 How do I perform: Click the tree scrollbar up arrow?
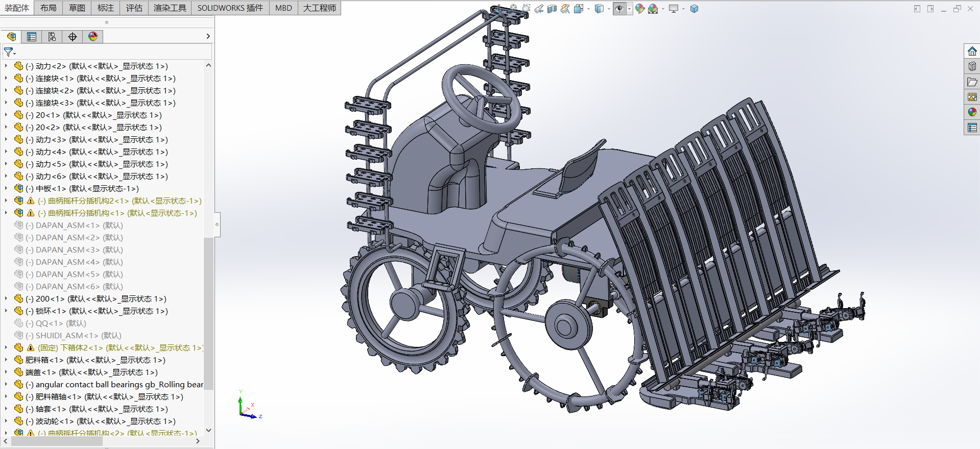tap(208, 65)
